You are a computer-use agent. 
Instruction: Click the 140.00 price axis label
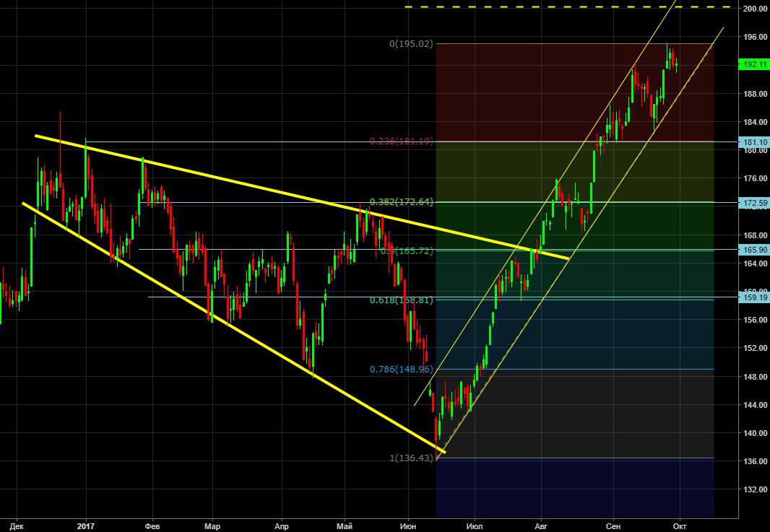pos(756,433)
